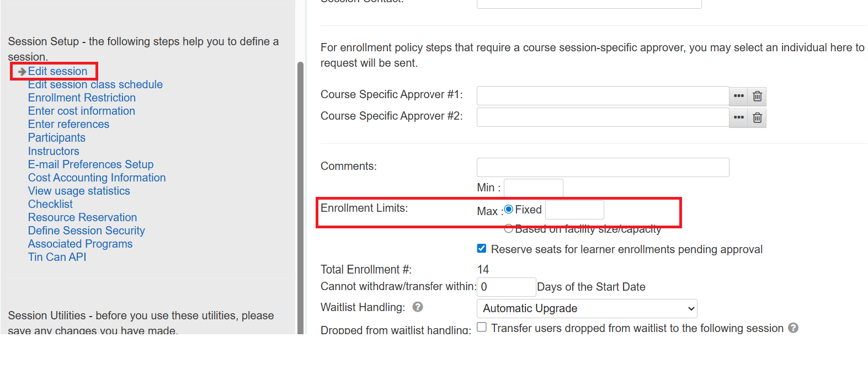Uncheck Reserve seats for learner enrollments

point(482,248)
